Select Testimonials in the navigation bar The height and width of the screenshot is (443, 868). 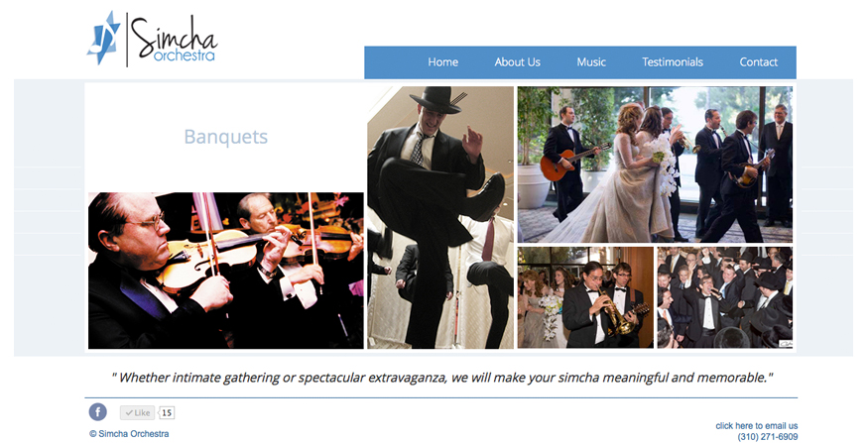[x=673, y=62]
